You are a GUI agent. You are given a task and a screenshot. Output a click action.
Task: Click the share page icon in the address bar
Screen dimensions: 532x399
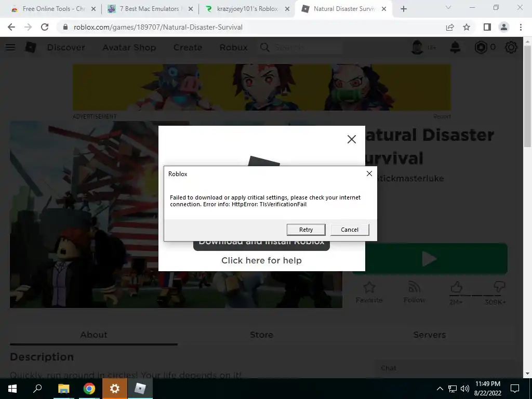[x=450, y=27]
